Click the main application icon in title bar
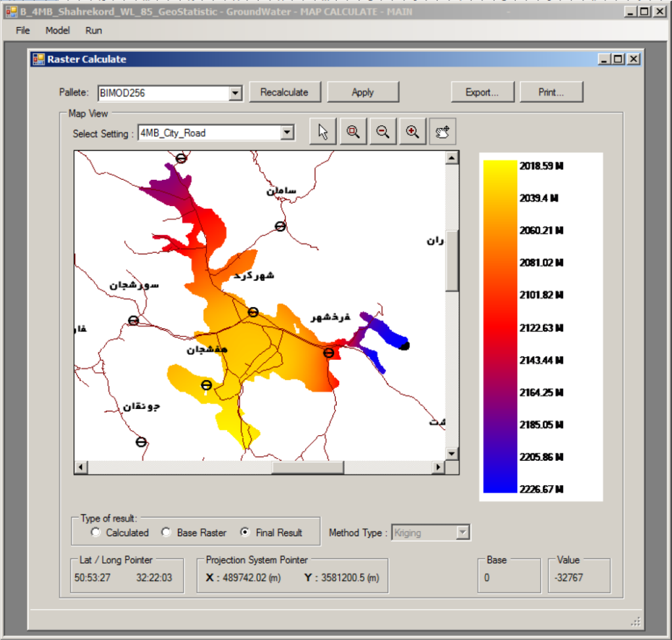Image resolution: width=672 pixels, height=640 pixels. coord(11,11)
